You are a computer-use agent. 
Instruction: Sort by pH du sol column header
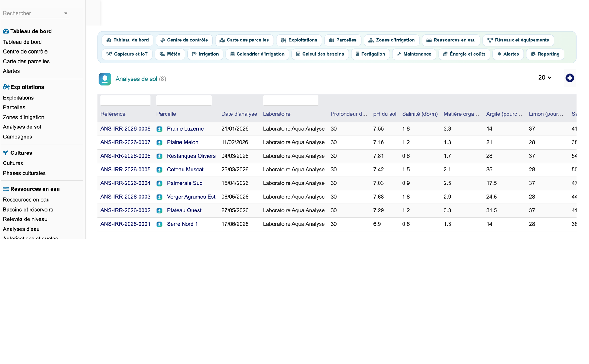click(x=385, y=114)
